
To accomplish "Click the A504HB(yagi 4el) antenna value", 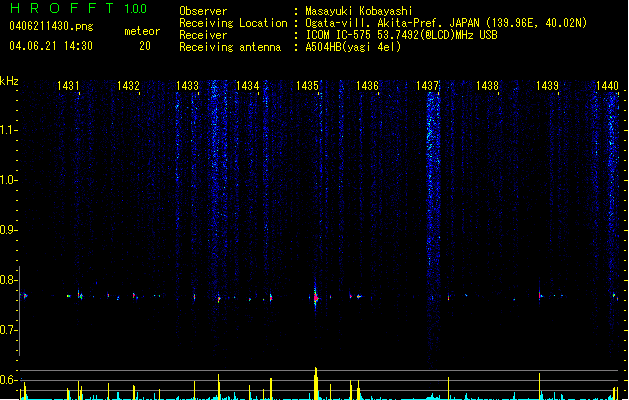I will pyautogui.click(x=353, y=47).
